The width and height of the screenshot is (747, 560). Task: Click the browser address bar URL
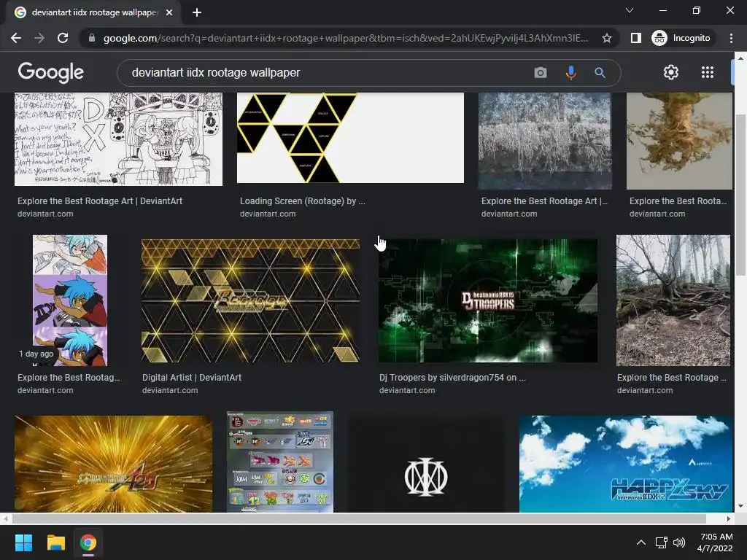tap(345, 38)
